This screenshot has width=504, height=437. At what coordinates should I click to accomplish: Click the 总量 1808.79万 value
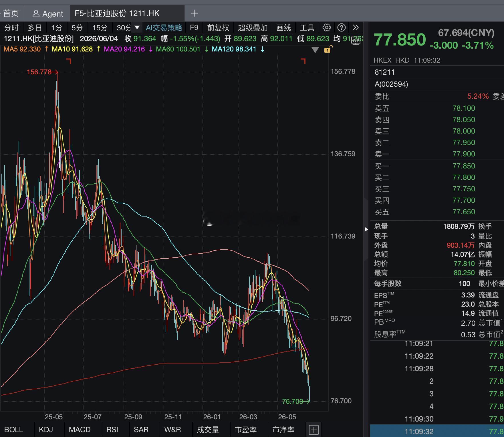click(x=459, y=227)
